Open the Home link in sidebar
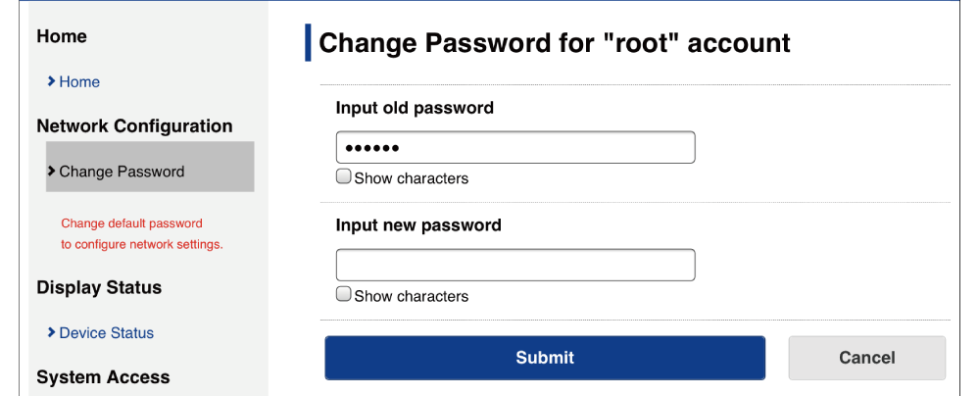Viewport: 980px width, 396px height. pos(79,82)
